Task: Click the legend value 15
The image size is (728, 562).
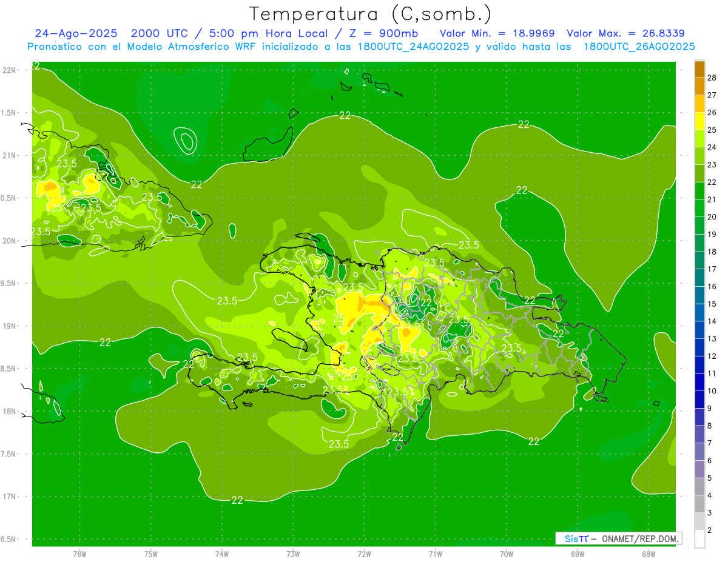Action: click(x=712, y=304)
